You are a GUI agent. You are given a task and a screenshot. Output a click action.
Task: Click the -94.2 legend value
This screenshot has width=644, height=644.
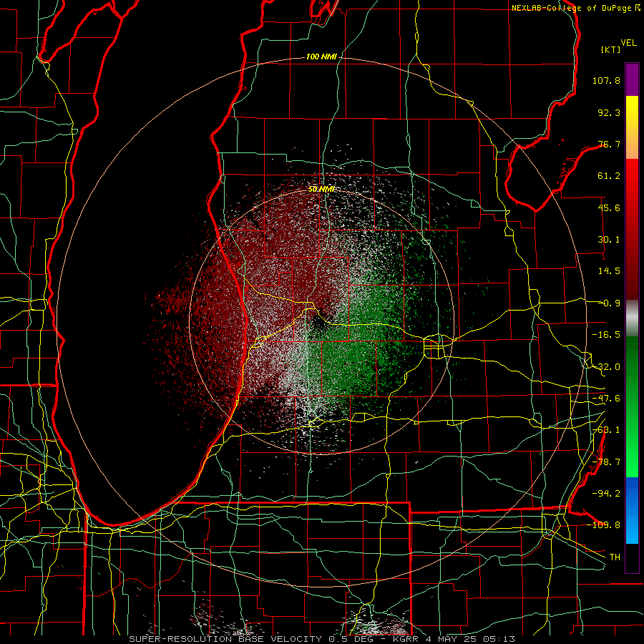point(606,493)
